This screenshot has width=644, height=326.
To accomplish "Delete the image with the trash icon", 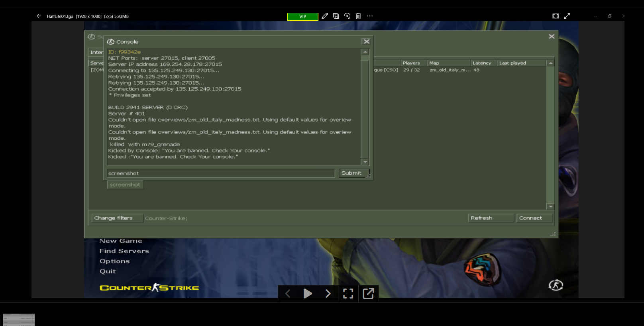I will (x=358, y=16).
